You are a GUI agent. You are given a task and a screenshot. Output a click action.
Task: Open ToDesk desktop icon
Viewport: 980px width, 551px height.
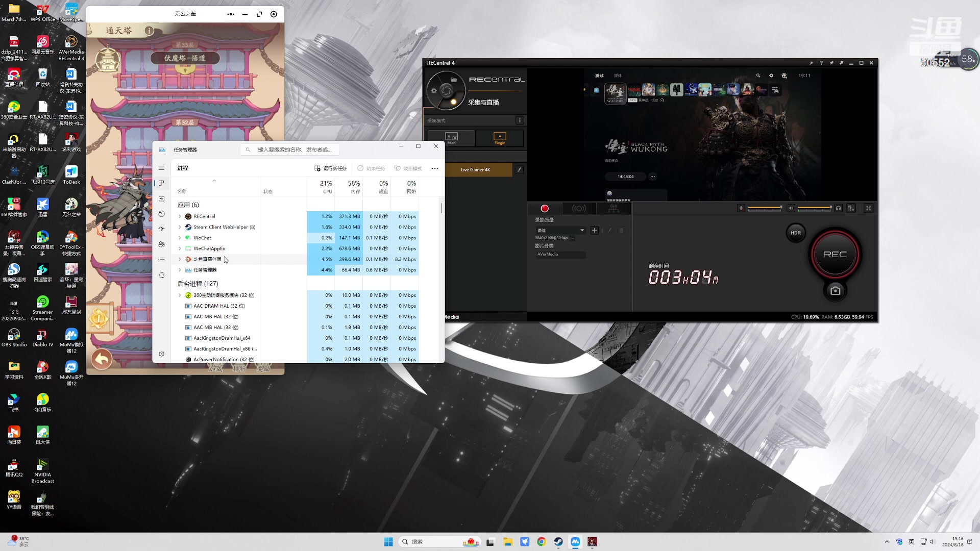71,174
